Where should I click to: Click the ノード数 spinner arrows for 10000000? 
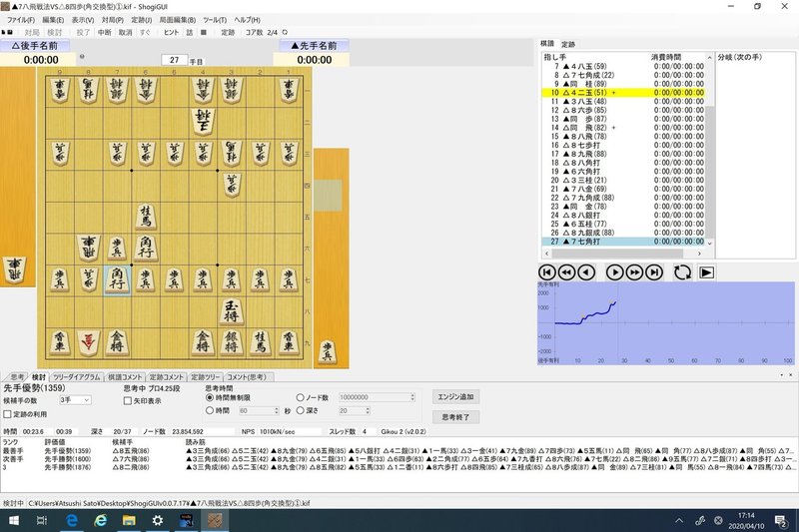pos(412,397)
